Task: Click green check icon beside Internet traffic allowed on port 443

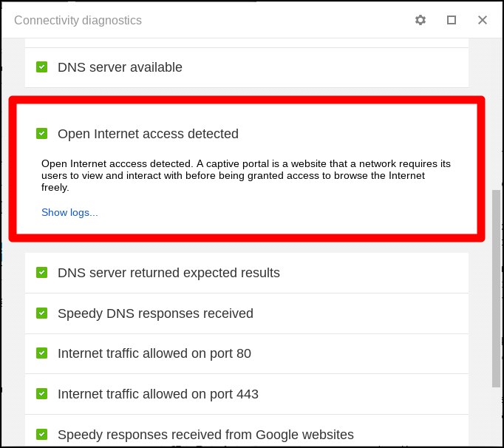Action: click(42, 394)
